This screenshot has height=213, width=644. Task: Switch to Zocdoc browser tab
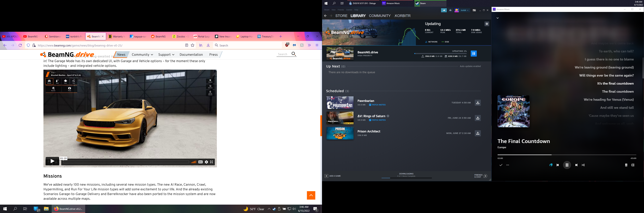(x=181, y=37)
